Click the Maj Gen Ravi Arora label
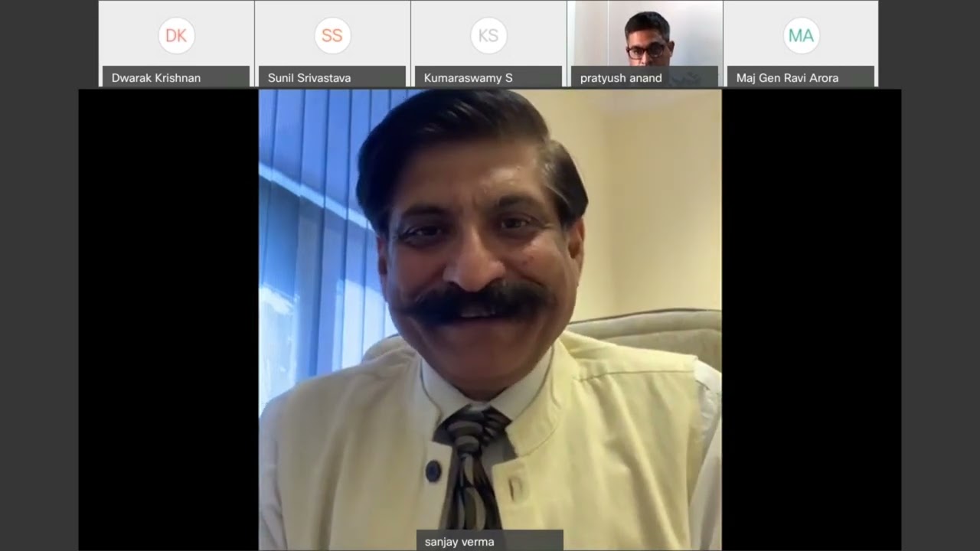The width and height of the screenshot is (980, 551). [801, 77]
